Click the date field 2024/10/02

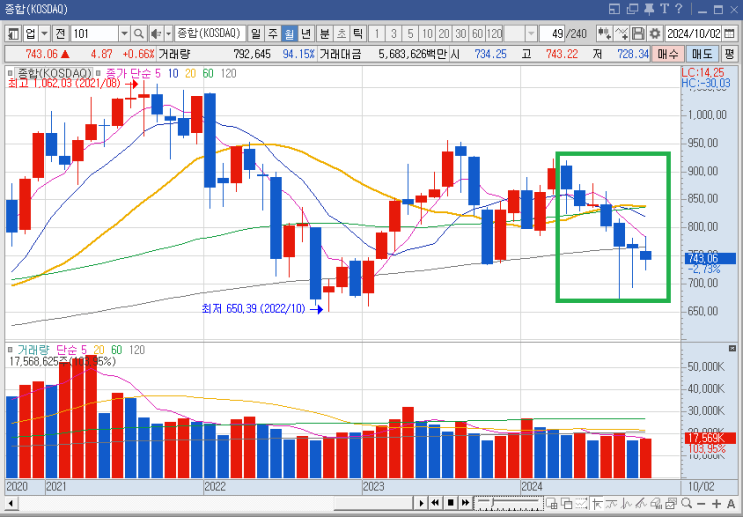point(693,34)
